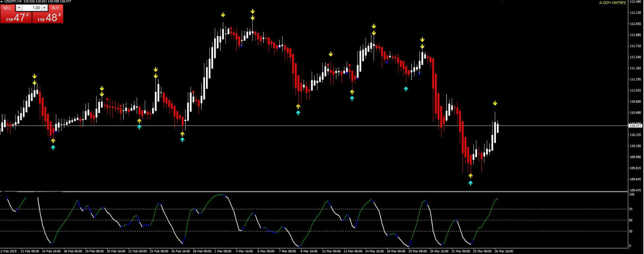The height and width of the screenshot is (254, 644).
Task: Click the 8 Mar 16:00 time label
Action: (x=309, y=251)
